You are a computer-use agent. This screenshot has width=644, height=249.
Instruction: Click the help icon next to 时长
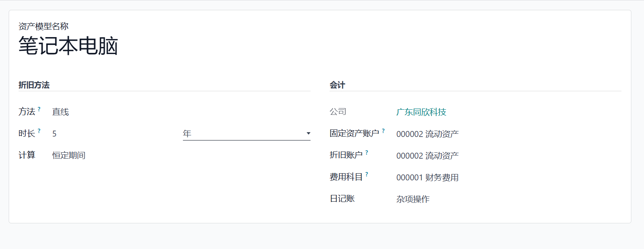39,131
